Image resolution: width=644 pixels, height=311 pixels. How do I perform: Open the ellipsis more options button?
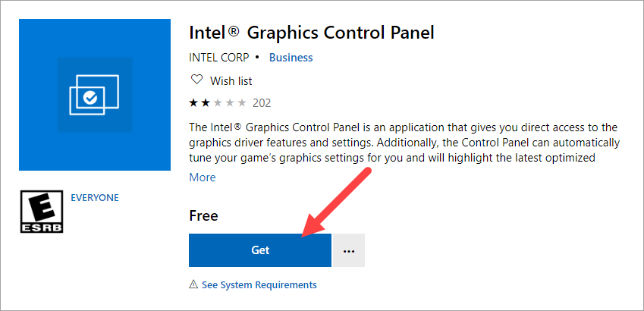349,250
